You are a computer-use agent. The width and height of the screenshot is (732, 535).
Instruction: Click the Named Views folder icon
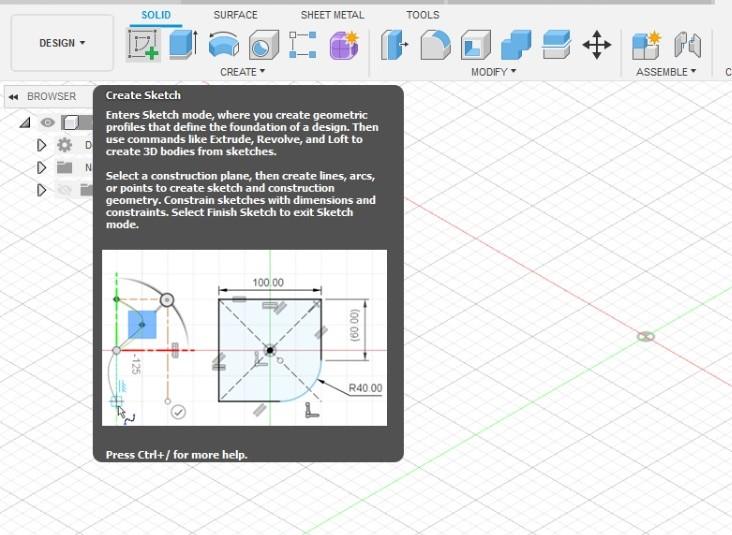(x=64, y=168)
